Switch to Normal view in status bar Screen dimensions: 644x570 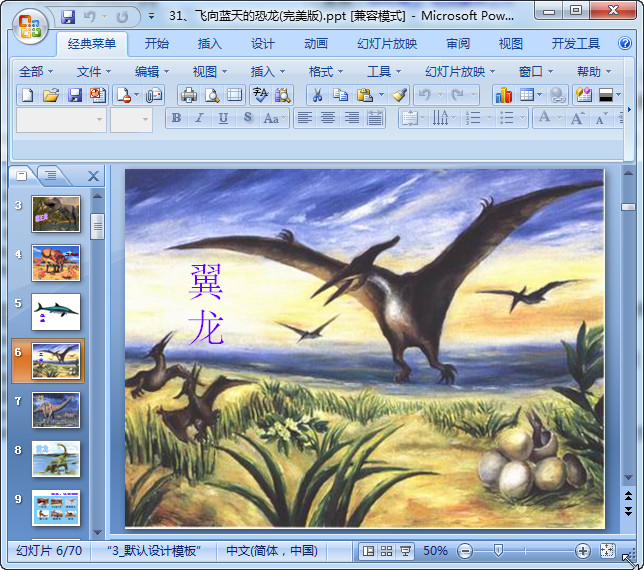tap(368, 551)
